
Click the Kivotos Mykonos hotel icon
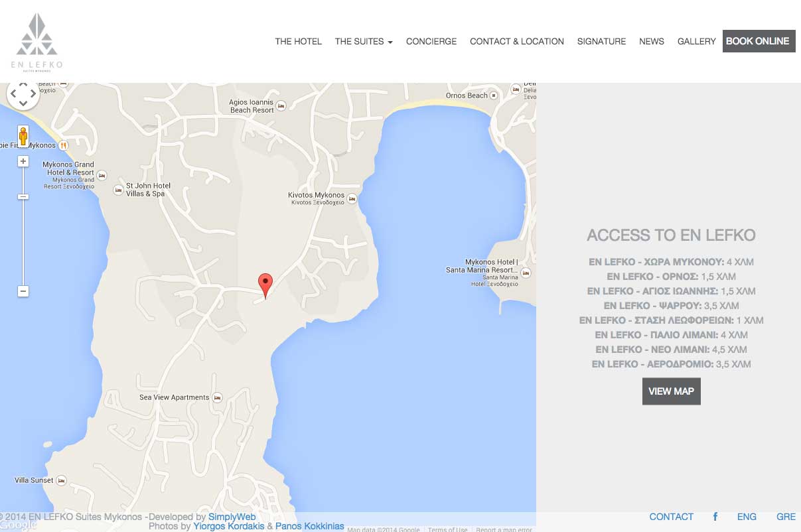[352, 198]
